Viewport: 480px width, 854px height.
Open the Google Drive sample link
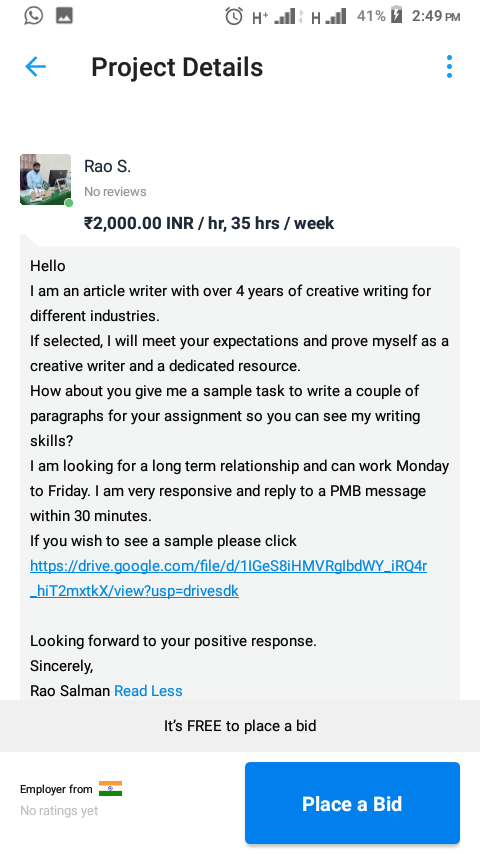pos(228,578)
